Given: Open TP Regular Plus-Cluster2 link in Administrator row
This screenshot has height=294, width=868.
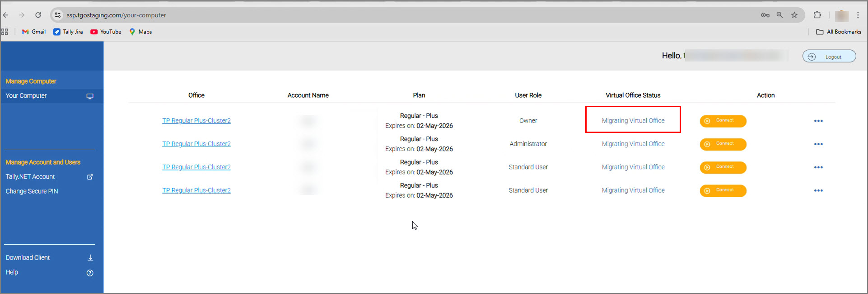Looking at the screenshot, I should click(x=196, y=144).
